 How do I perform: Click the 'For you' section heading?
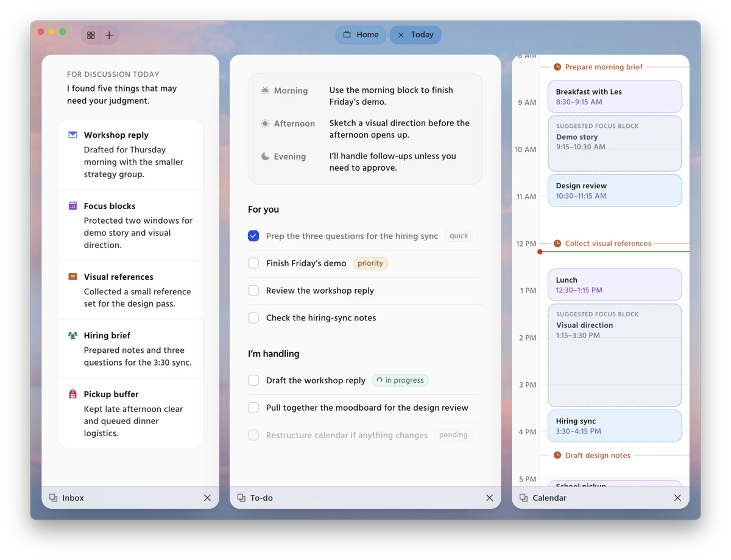click(263, 209)
